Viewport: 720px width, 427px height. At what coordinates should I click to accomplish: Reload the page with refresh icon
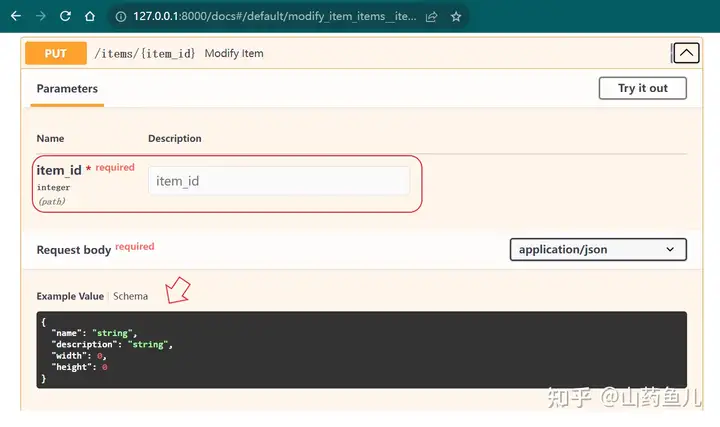[x=65, y=16]
